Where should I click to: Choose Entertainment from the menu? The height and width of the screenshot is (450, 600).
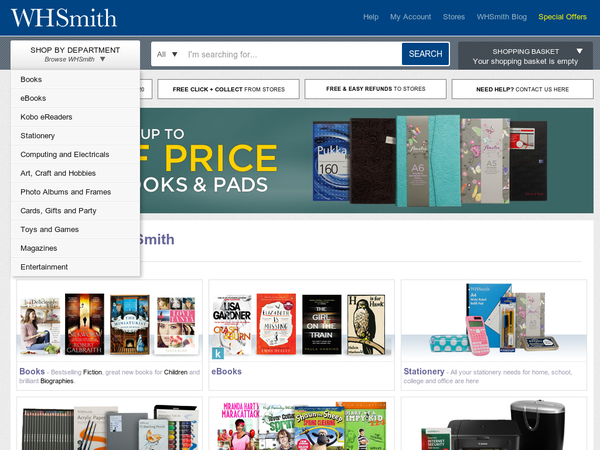pyautogui.click(x=75, y=267)
